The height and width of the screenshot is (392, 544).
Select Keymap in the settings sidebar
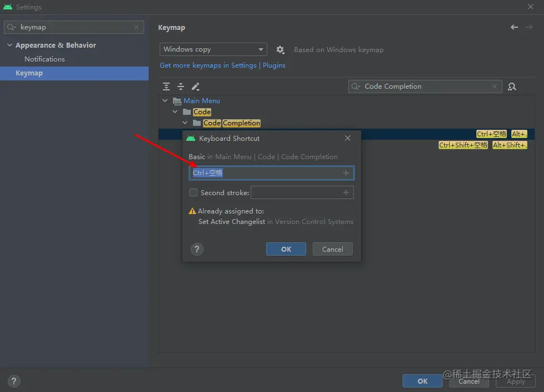[x=74, y=73]
